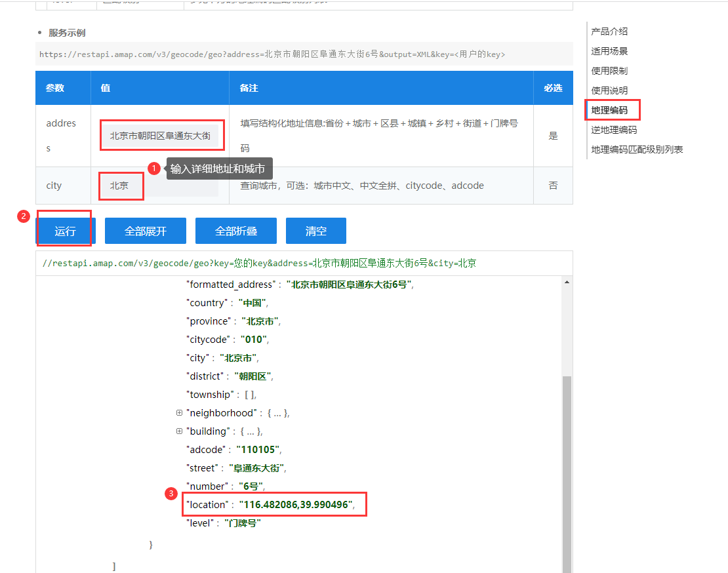Click the address remark 填写结构化地址信息 description
This screenshot has height=573, width=728.
pos(379,136)
